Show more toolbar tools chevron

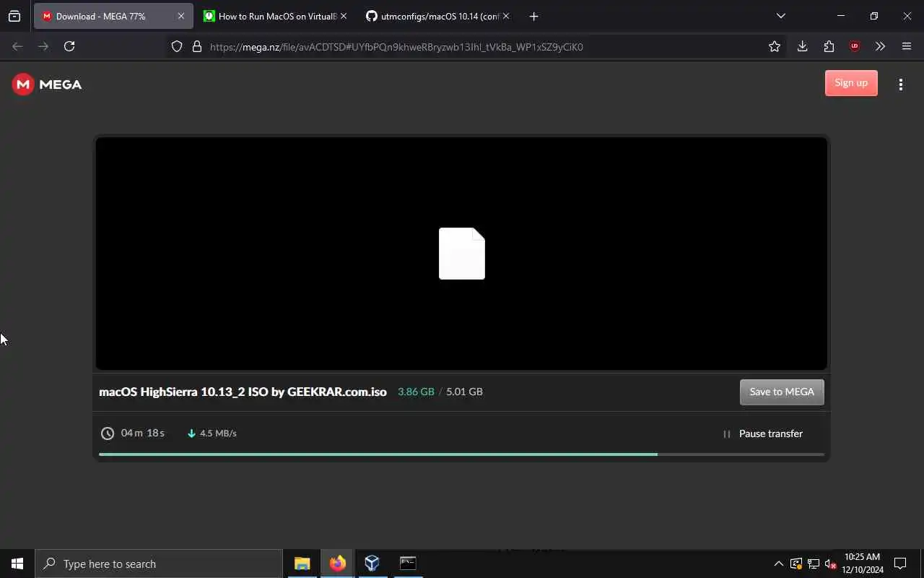[x=880, y=46]
